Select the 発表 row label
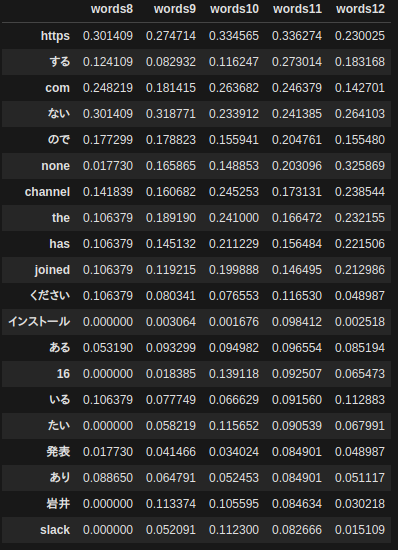Viewport: 398px width, 550px height. (58, 451)
